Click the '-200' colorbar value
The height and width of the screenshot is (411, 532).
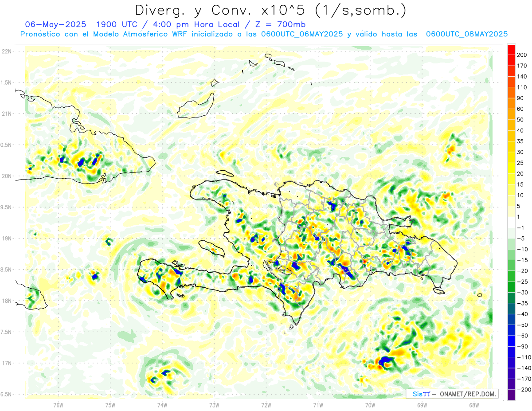tap(523, 390)
